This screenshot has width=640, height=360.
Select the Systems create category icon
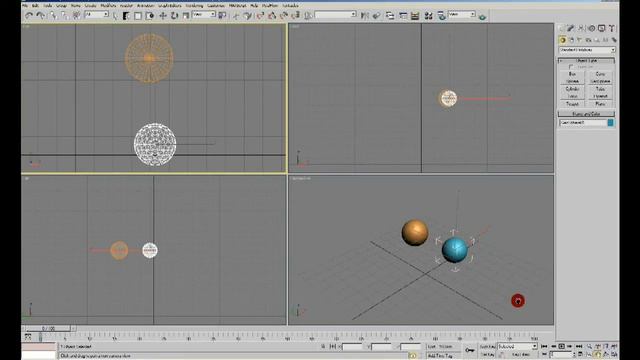[x=613, y=40]
